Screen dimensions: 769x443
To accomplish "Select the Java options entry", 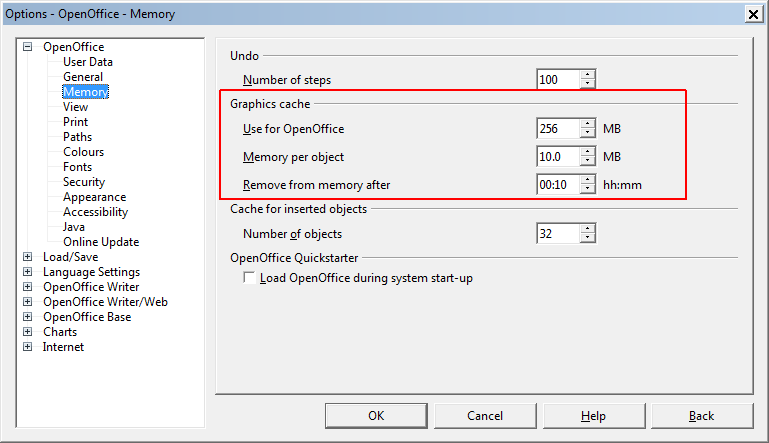I will pos(74,227).
